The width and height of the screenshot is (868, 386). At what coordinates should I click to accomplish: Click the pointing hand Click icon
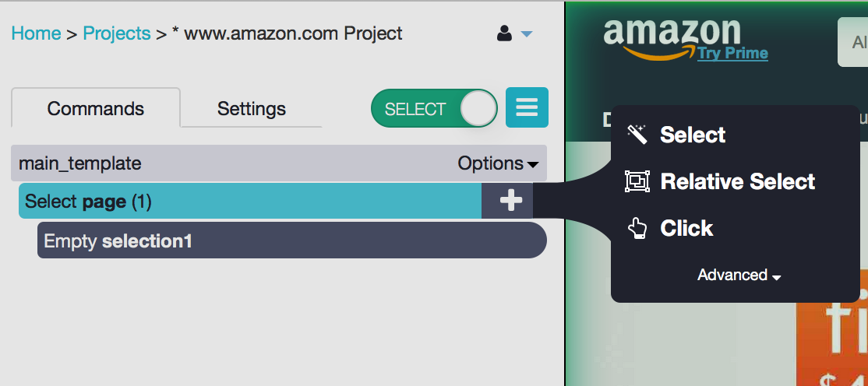coord(637,228)
